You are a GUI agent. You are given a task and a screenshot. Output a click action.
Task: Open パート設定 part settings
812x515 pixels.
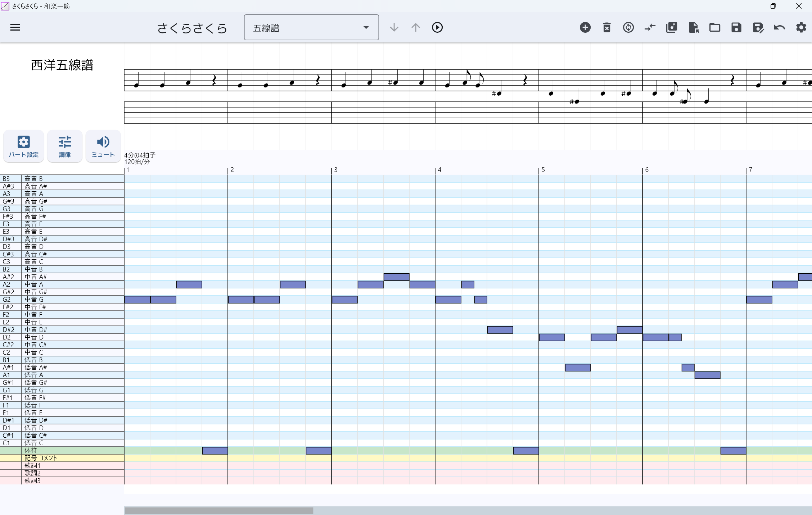pyautogui.click(x=24, y=146)
